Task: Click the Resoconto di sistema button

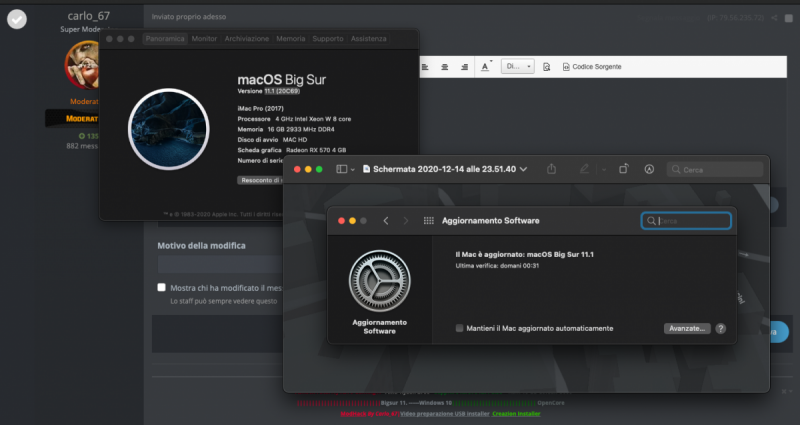Action: click(x=260, y=180)
